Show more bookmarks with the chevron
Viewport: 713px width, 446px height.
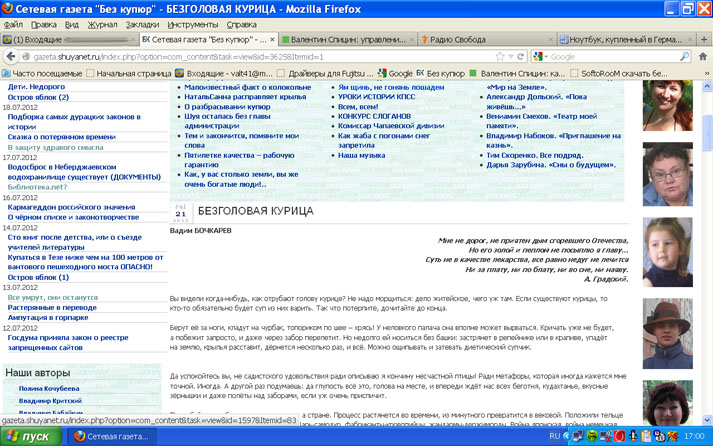coord(707,73)
